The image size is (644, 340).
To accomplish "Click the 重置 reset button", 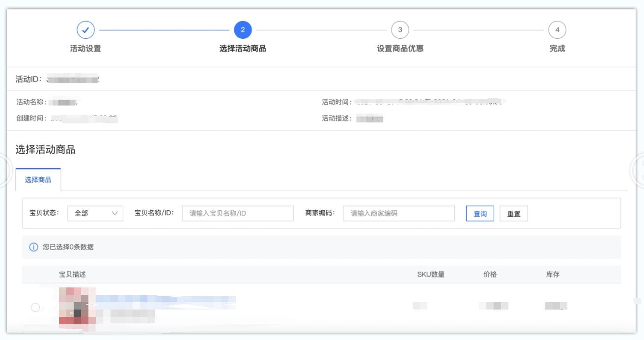I will 514,213.
